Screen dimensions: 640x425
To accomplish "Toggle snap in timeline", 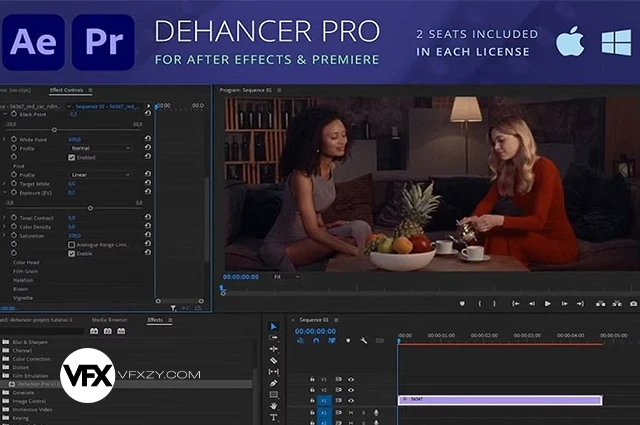I will (x=316, y=340).
